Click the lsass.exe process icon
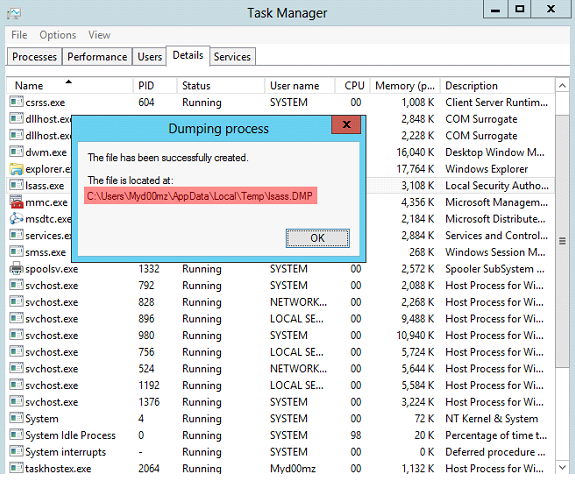Screen dimensions: 575x480 pos(17,185)
